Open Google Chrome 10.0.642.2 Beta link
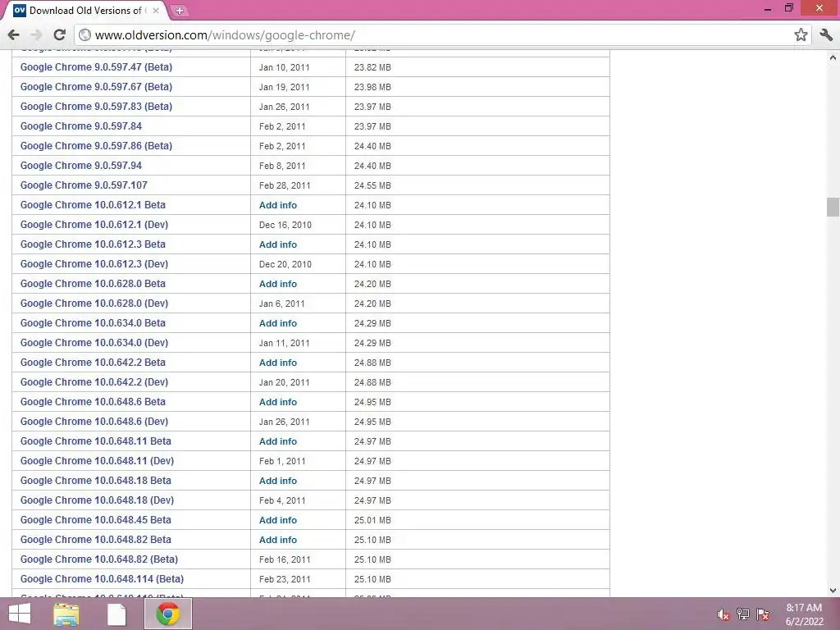Screen dimensions: 840x630 (x=93, y=363)
